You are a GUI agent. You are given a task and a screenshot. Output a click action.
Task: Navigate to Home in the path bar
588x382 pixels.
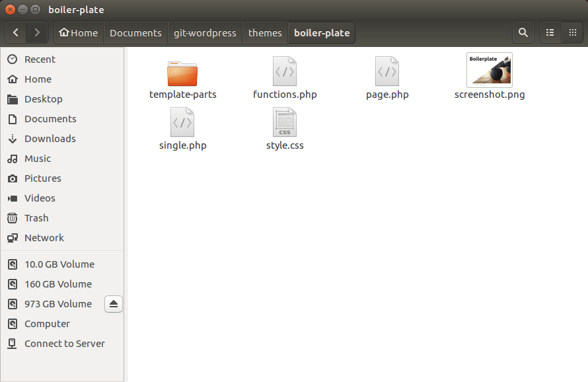click(x=79, y=32)
